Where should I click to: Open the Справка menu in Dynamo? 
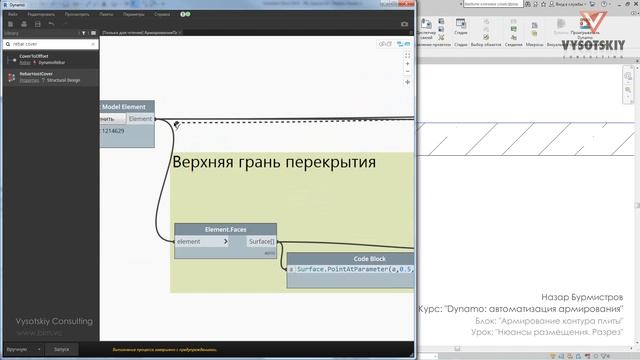(x=162, y=14)
